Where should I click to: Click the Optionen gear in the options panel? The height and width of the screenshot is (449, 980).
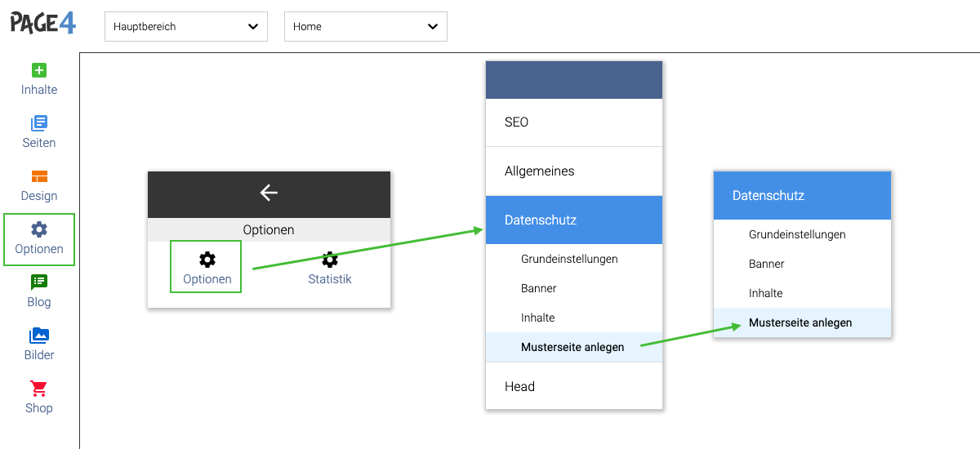coord(207,267)
